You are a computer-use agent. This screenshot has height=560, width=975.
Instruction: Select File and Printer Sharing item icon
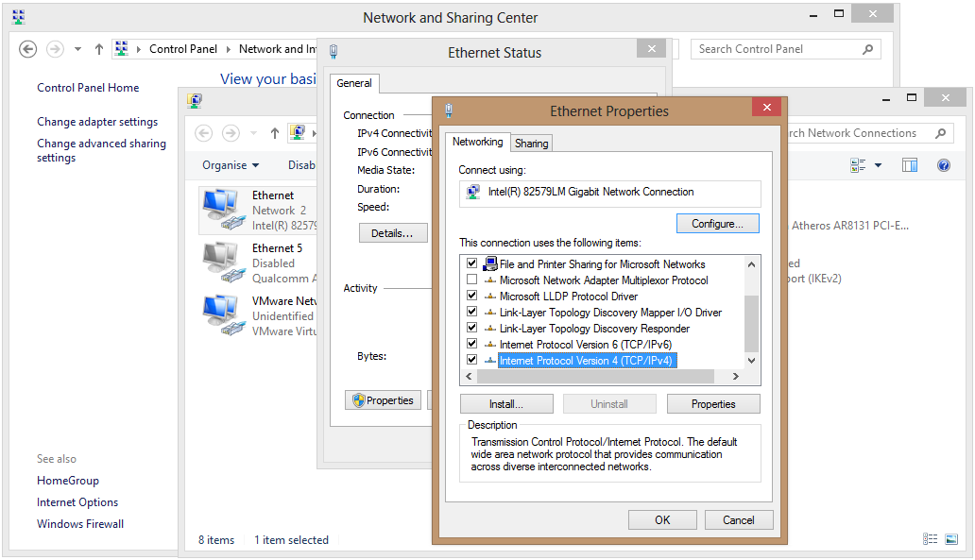(490, 263)
